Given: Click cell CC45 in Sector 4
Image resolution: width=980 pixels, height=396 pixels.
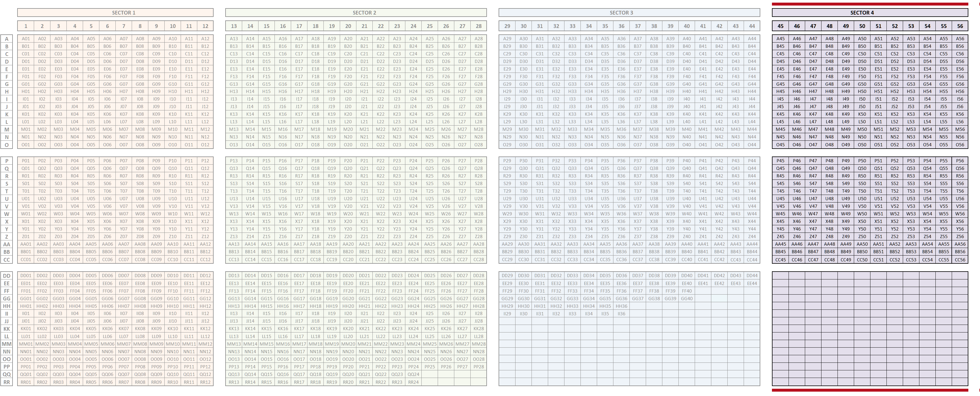Looking at the screenshot, I should (x=780, y=259).
